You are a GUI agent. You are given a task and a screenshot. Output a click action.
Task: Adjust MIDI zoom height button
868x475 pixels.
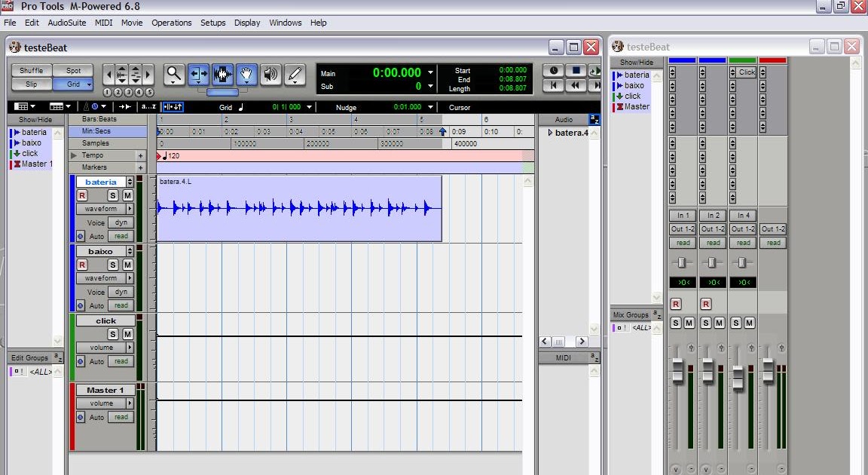tap(136, 74)
